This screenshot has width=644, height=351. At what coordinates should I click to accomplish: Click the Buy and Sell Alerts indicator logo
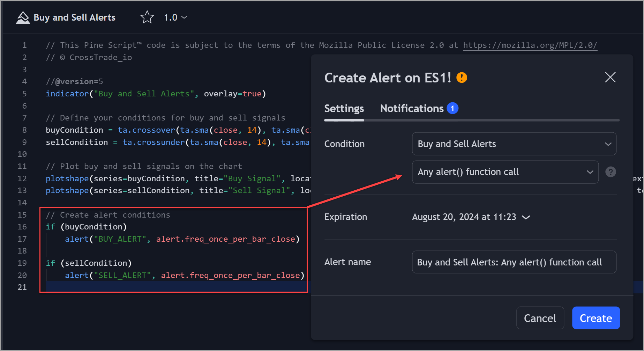[x=22, y=17]
